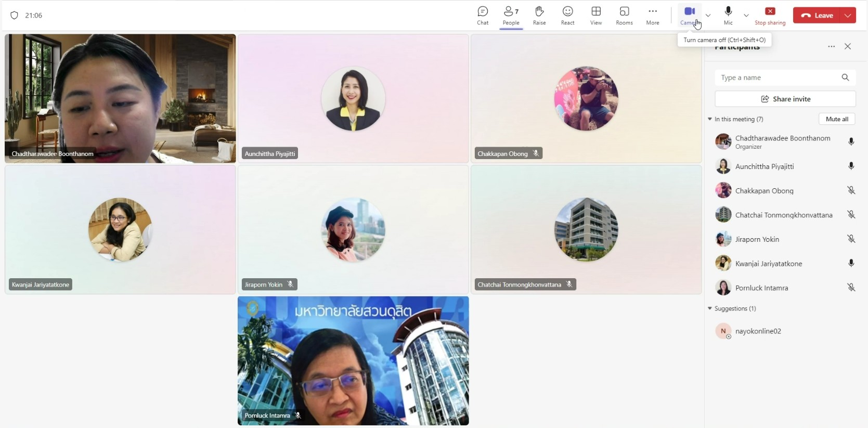Image resolution: width=868 pixels, height=428 pixels.
Task: Open camera device options chevron
Action: point(708,16)
